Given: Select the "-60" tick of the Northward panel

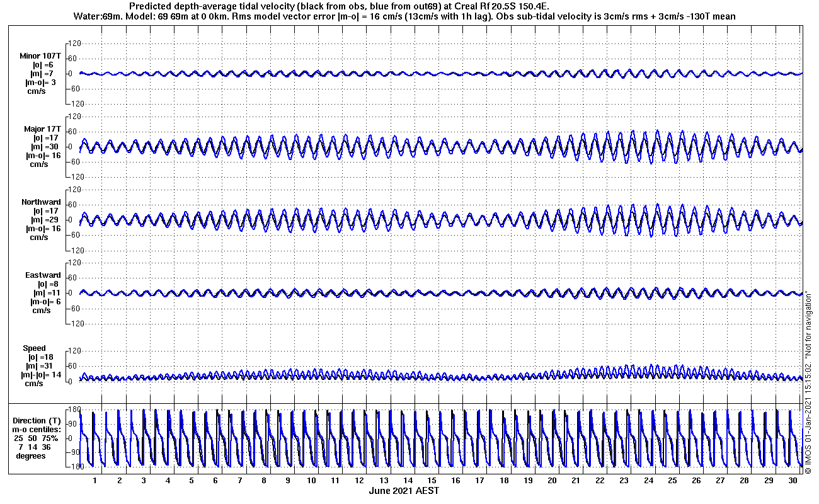Looking at the screenshot, I should click(x=73, y=235).
